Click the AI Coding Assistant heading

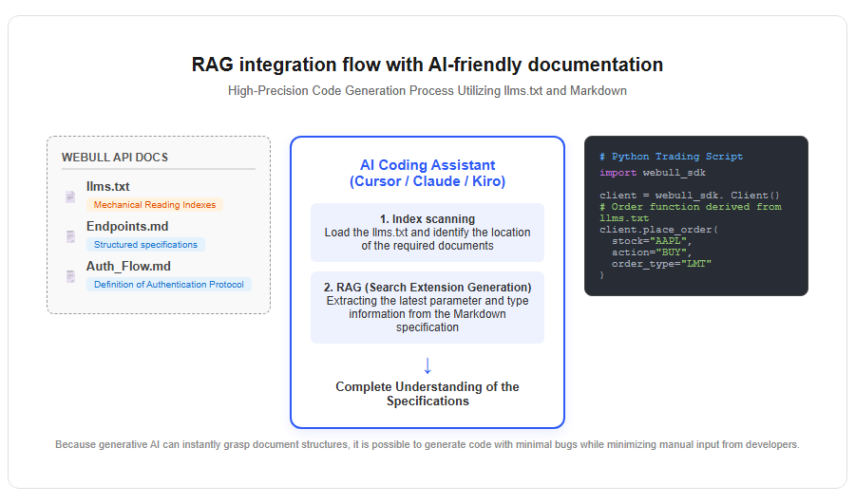[427, 174]
